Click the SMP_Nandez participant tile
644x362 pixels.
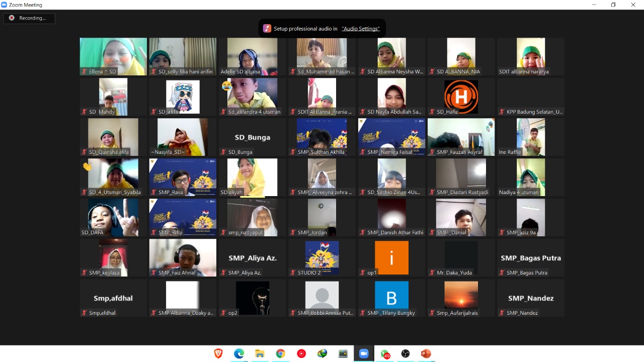tap(531, 298)
